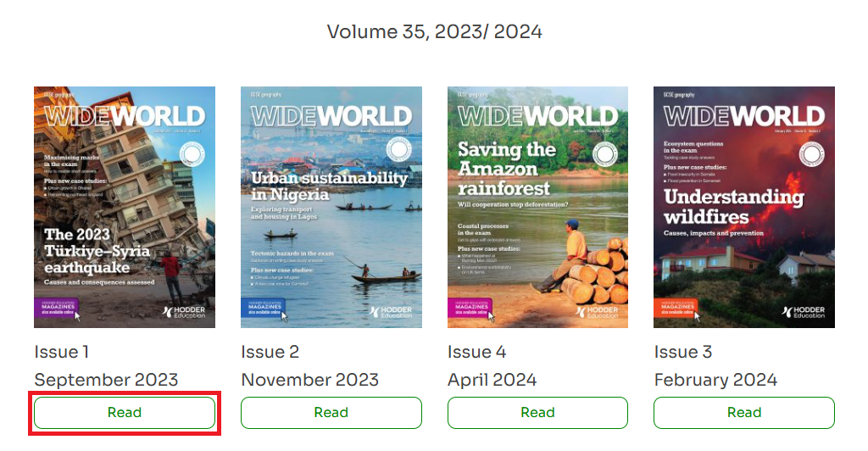
Task: Click Read button for Issue 1
Action: pyautogui.click(x=125, y=413)
